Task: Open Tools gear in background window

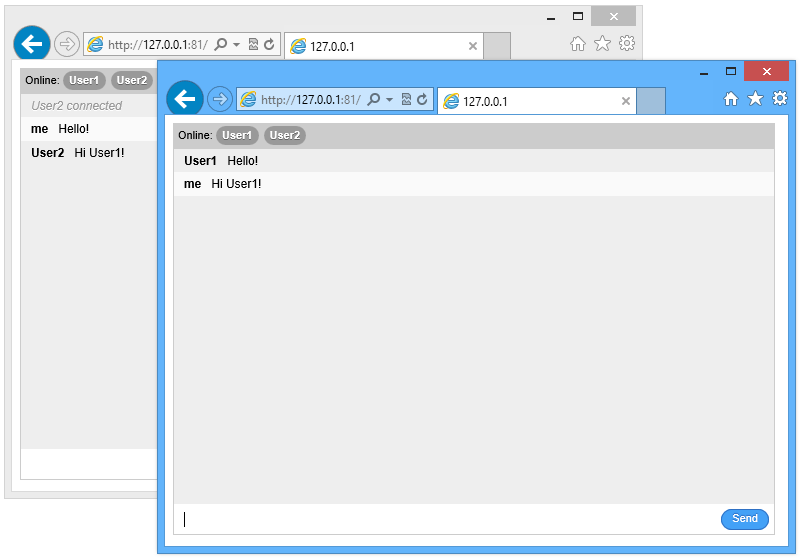Action: (x=627, y=43)
